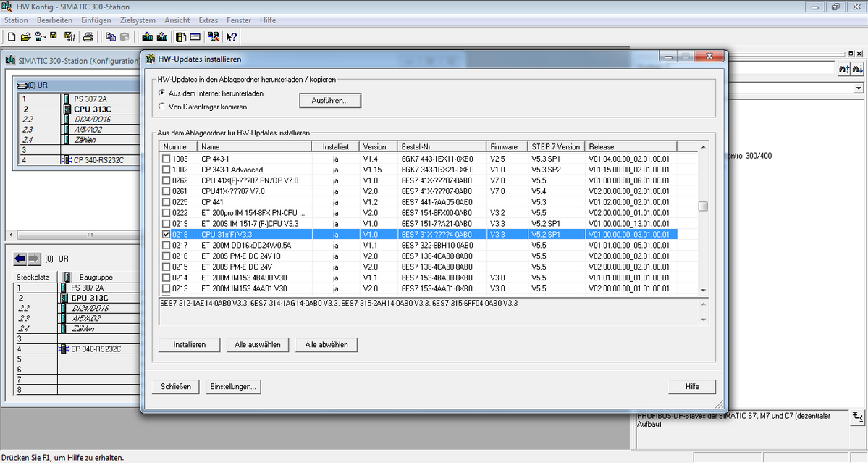This screenshot has height=463, width=868.
Task: Click the search downward binoculars icon
Action: pos(859,68)
